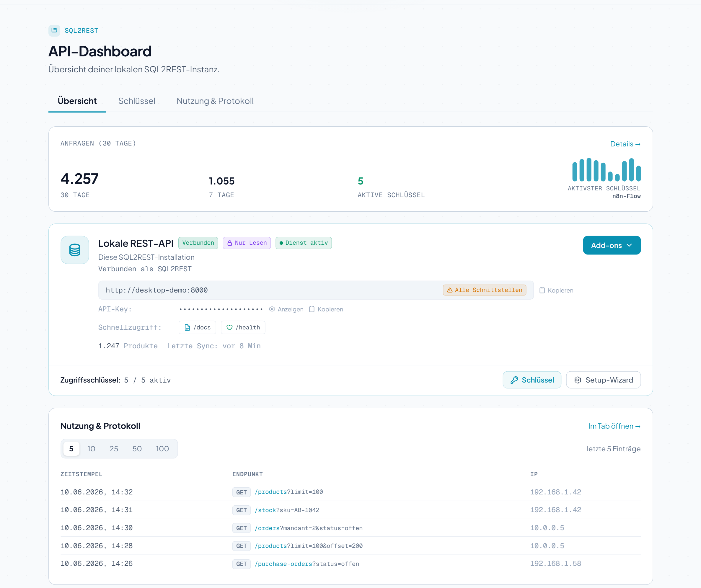The image size is (701, 588).
Task: Show 50 log entries
Action: point(137,449)
